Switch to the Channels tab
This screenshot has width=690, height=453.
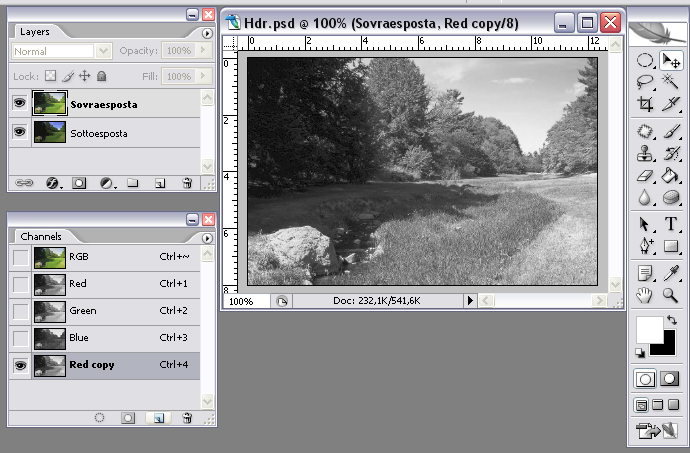(41, 237)
